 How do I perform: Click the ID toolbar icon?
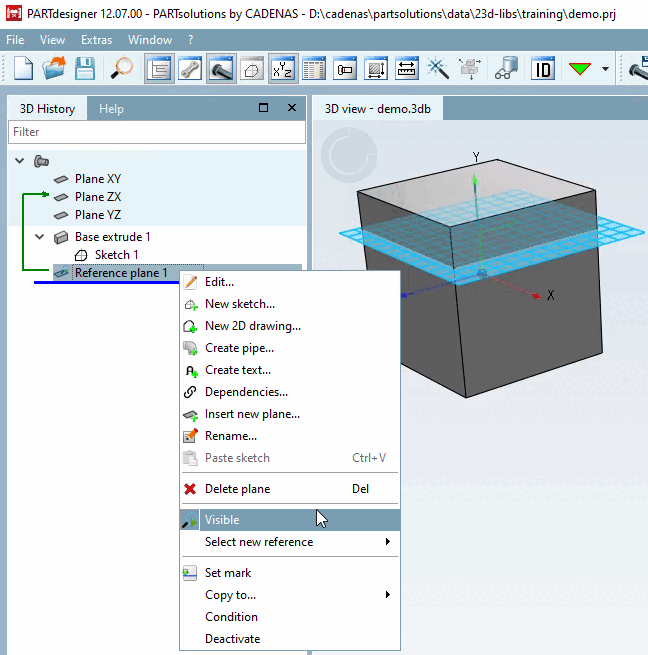[x=543, y=69]
